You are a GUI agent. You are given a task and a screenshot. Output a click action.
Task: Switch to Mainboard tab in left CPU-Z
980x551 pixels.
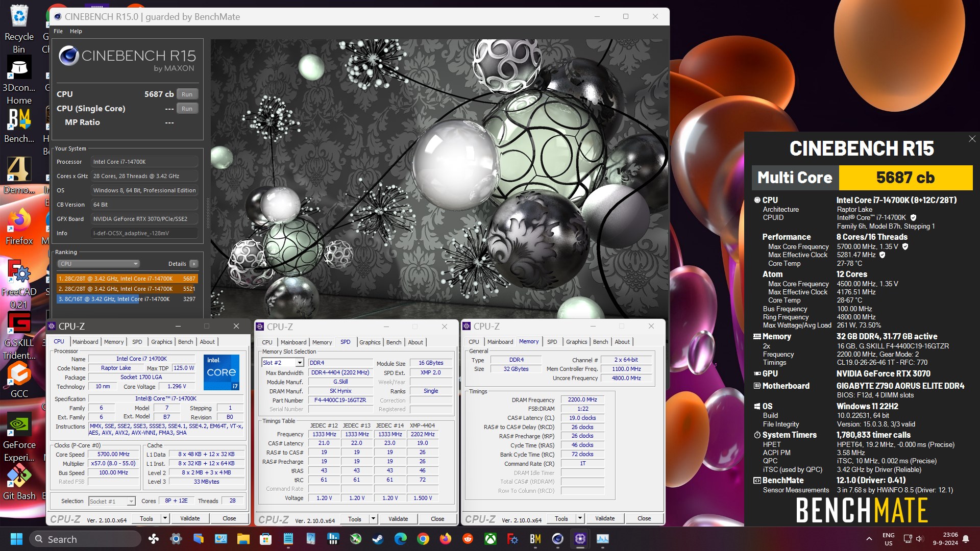[x=85, y=342]
